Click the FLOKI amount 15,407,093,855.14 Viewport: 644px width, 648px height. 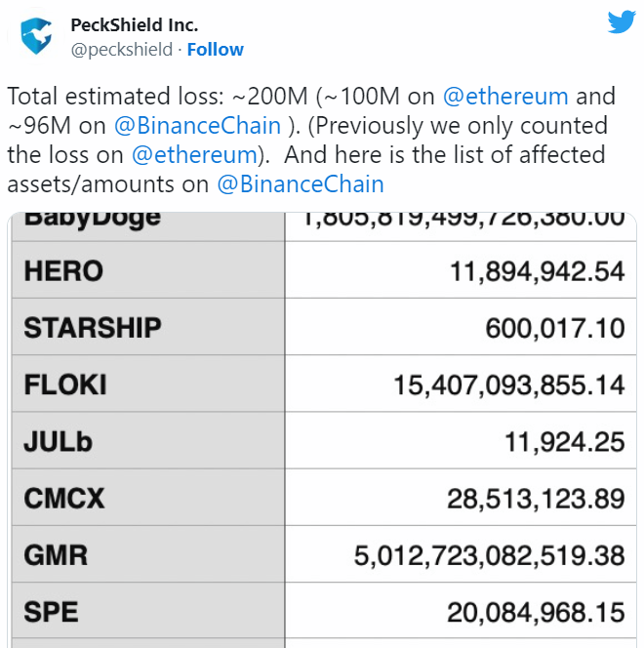509,385
